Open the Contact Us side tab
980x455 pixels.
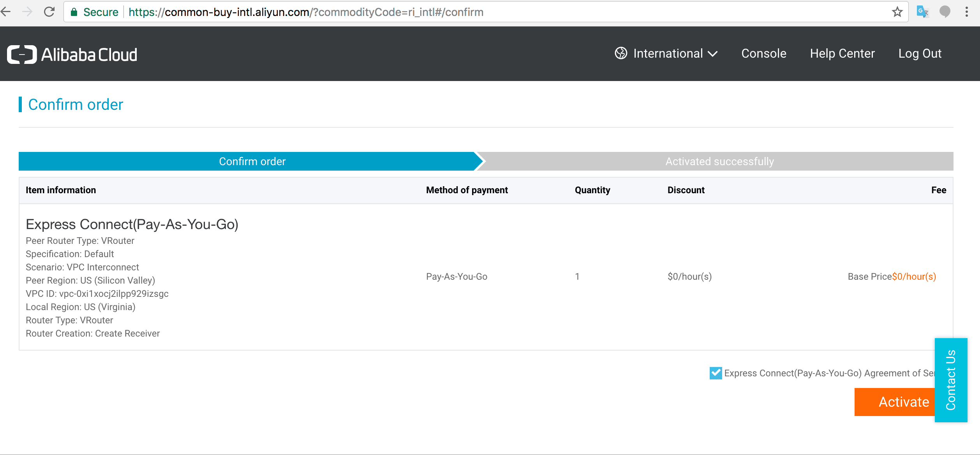point(951,380)
